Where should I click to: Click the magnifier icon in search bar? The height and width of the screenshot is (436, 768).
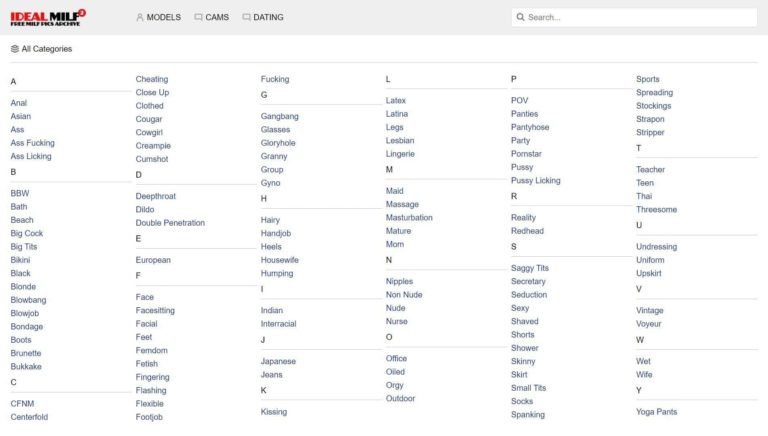[520, 17]
